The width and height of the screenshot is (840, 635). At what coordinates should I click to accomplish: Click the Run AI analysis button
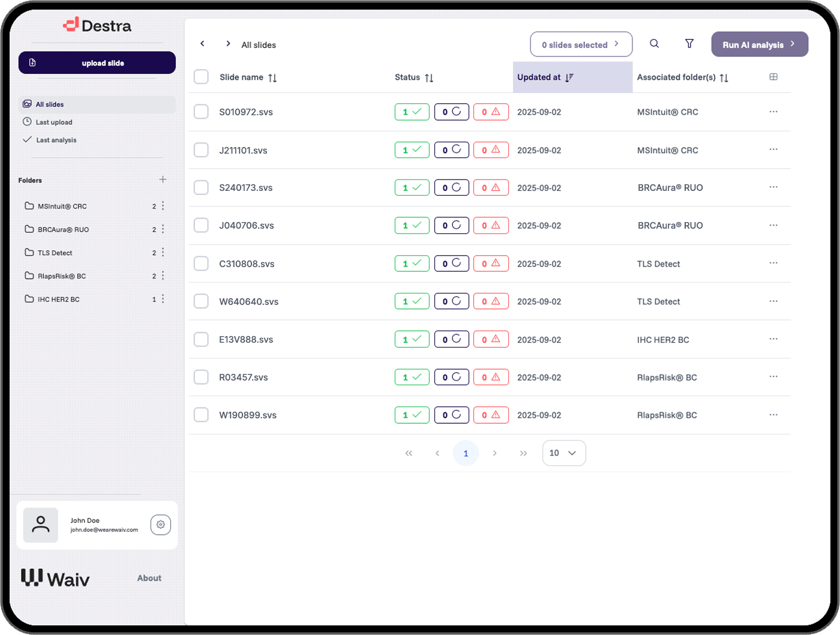tap(759, 44)
